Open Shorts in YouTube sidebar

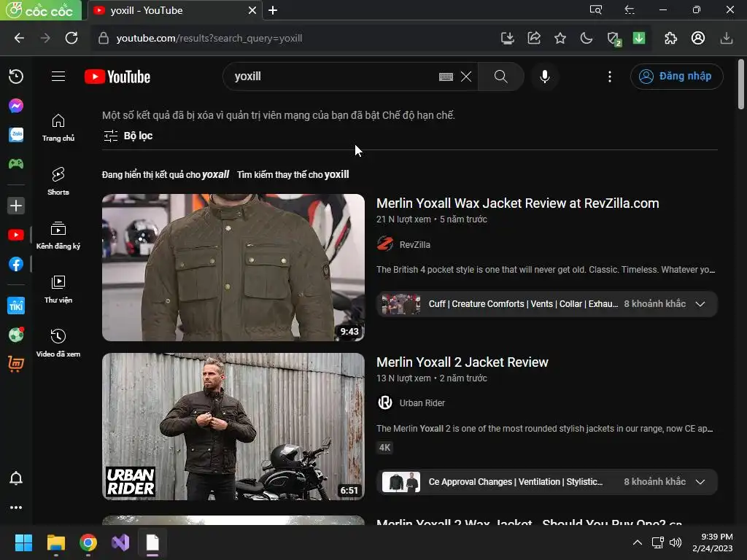coord(58,182)
